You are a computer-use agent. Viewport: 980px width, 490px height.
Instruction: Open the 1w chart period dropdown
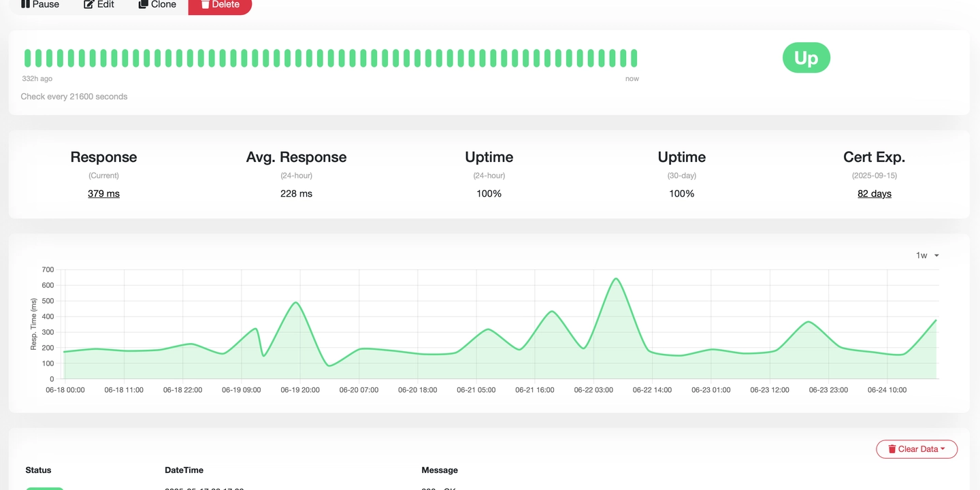click(x=927, y=255)
